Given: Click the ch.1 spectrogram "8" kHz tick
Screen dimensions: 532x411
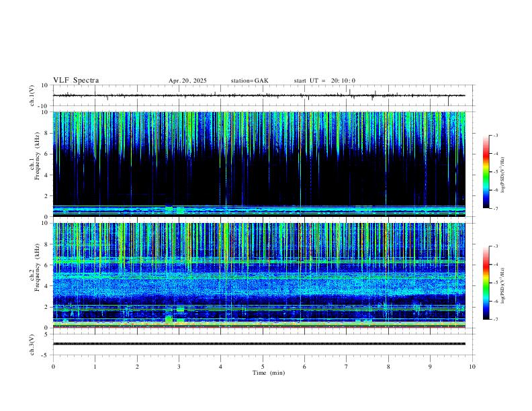Looking at the screenshot, I should [46, 133].
